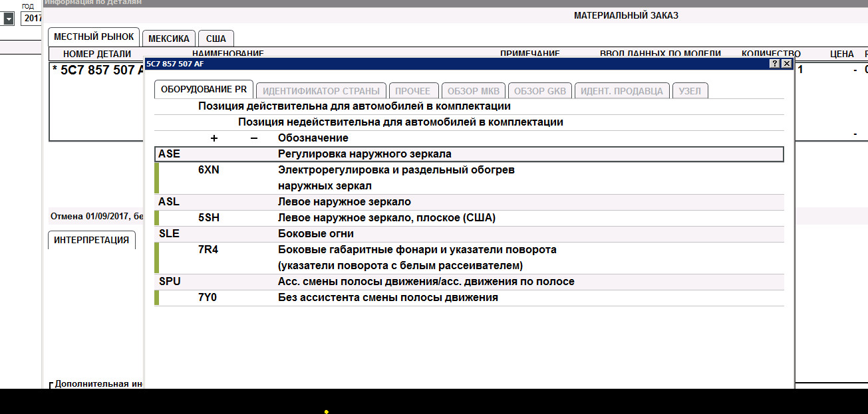Select the МЕСТНЫЙ РЫНОК tab

94,37
